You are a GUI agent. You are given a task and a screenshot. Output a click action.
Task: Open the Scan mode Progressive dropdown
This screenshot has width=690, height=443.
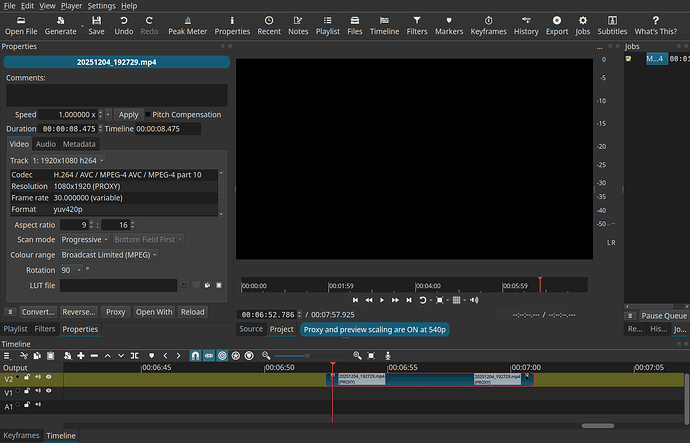point(85,239)
